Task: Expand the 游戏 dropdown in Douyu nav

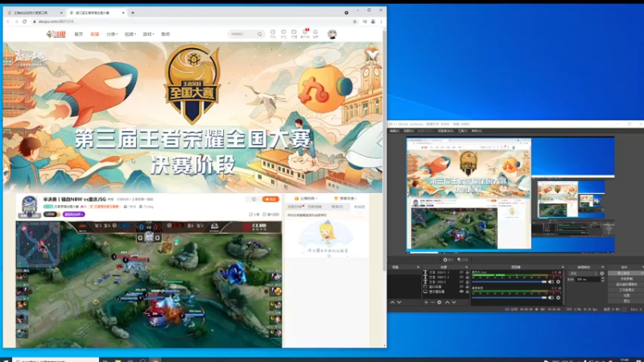Action: click(148, 34)
